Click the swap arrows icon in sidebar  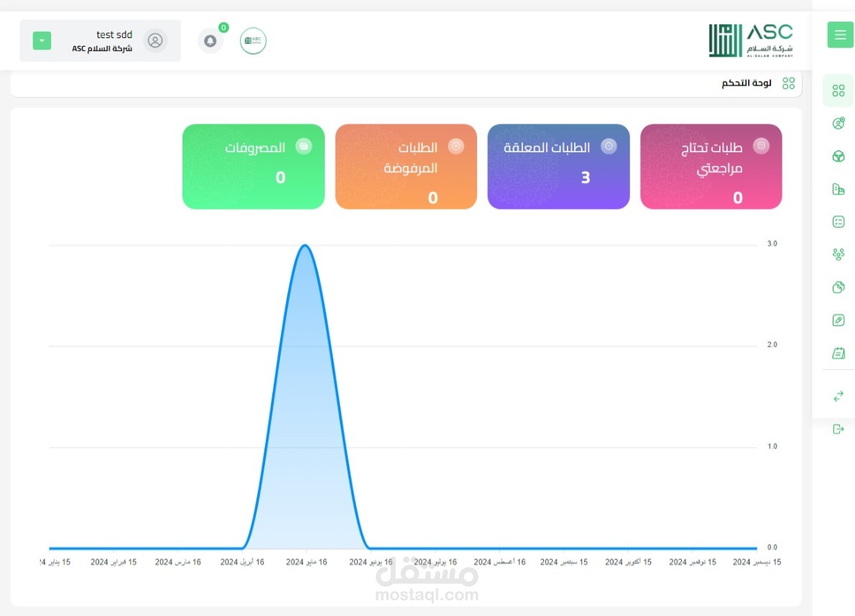pos(838,396)
